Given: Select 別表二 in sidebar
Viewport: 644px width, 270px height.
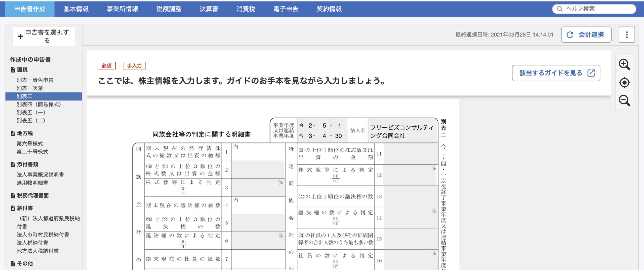Looking at the screenshot, I should click(x=44, y=96).
